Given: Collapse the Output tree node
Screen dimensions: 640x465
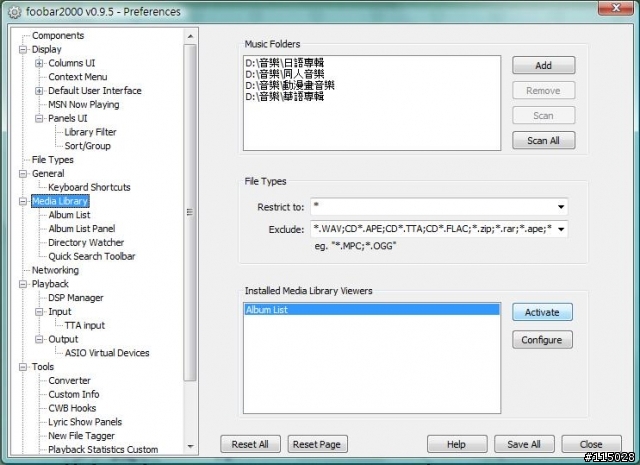Looking at the screenshot, I should tap(39, 339).
